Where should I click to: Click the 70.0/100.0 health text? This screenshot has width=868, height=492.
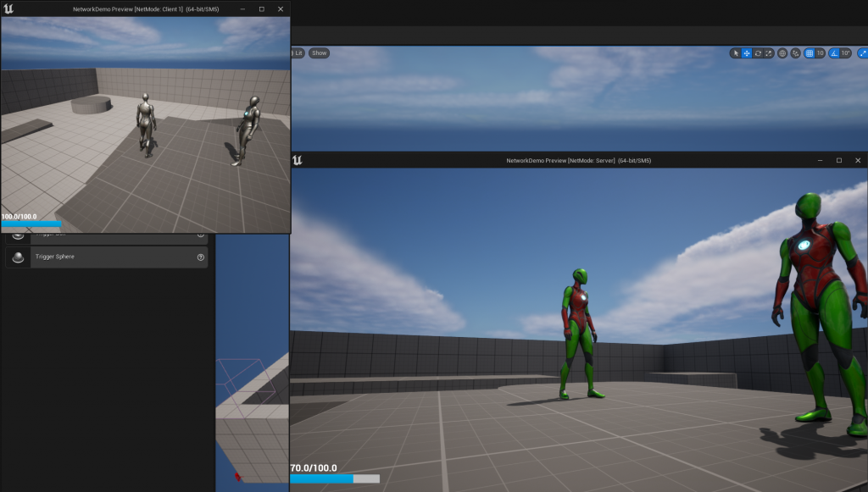(x=314, y=467)
